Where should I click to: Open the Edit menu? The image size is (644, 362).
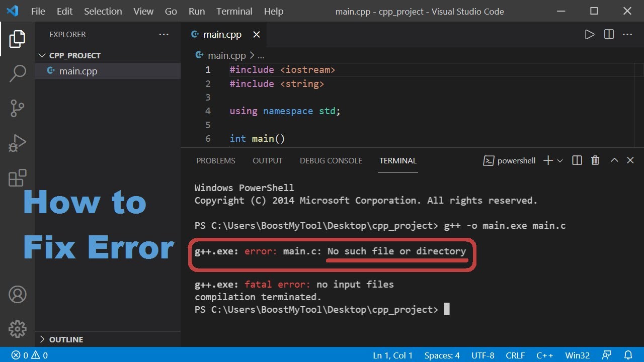tap(64, 11)
